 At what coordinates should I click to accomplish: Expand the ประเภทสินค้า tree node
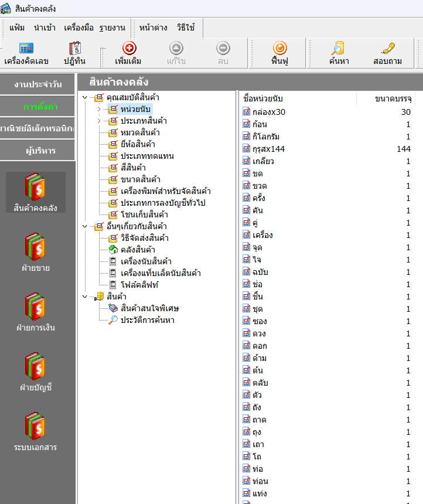[x=99, y=121]
